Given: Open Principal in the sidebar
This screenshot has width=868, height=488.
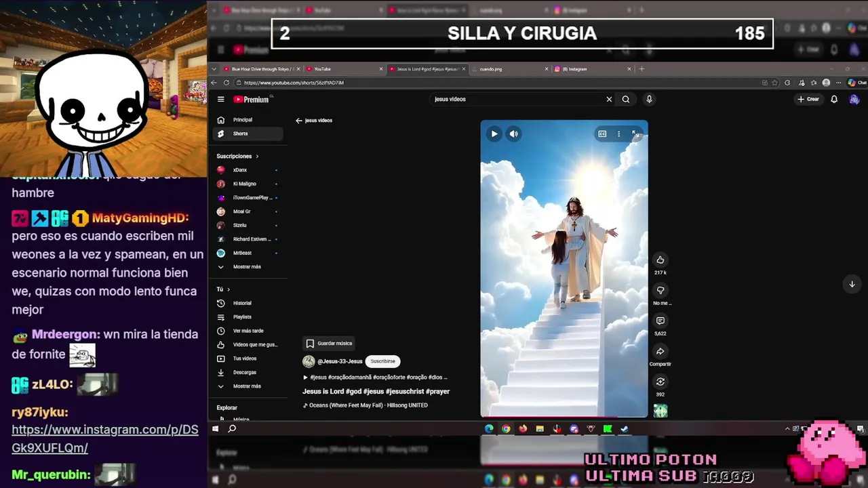Looking at the screenshot, I should pos(249,120).
